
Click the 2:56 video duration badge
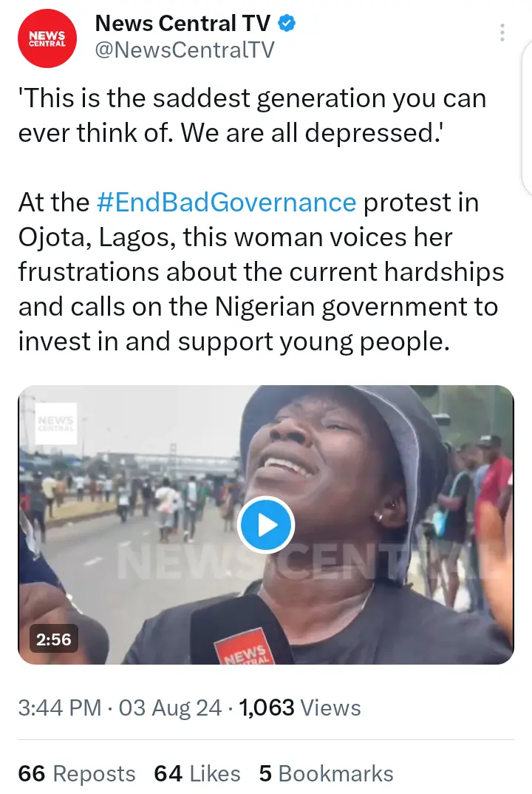[x=54, y=639]
